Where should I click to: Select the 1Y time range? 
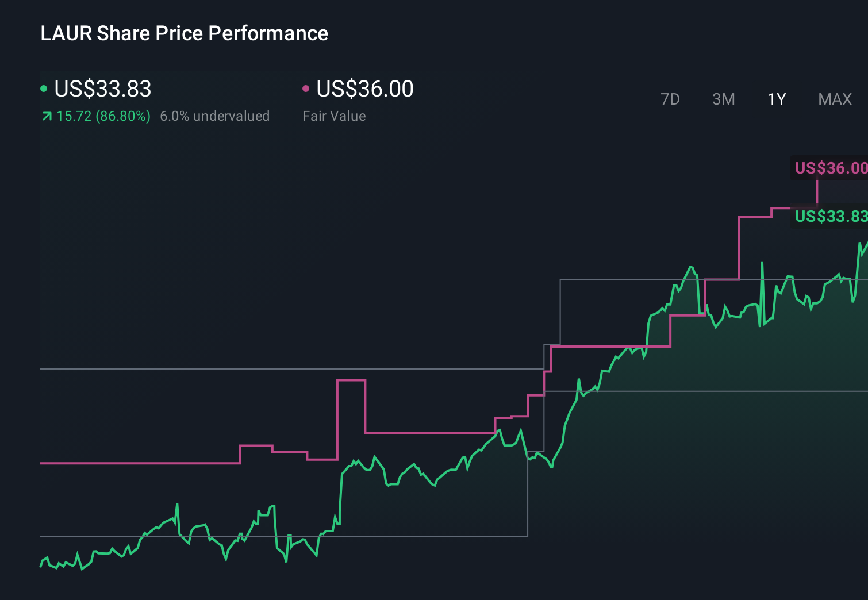pos(776,99)
